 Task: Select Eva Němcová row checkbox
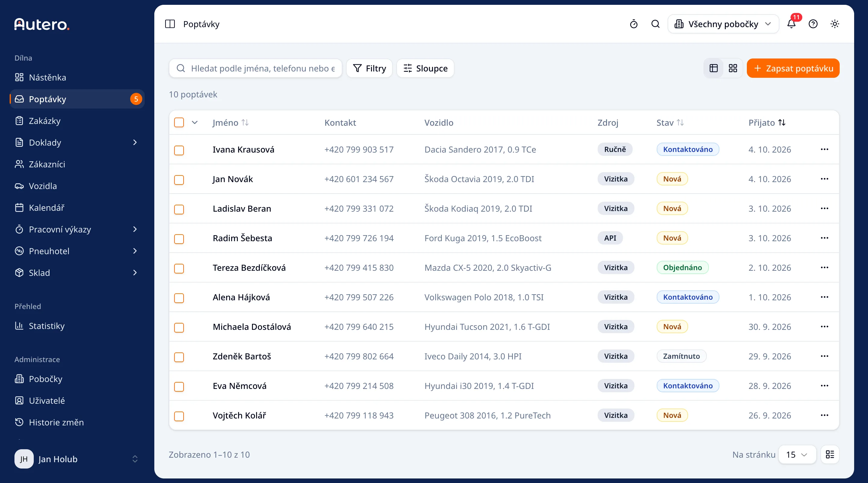(179, 387)
